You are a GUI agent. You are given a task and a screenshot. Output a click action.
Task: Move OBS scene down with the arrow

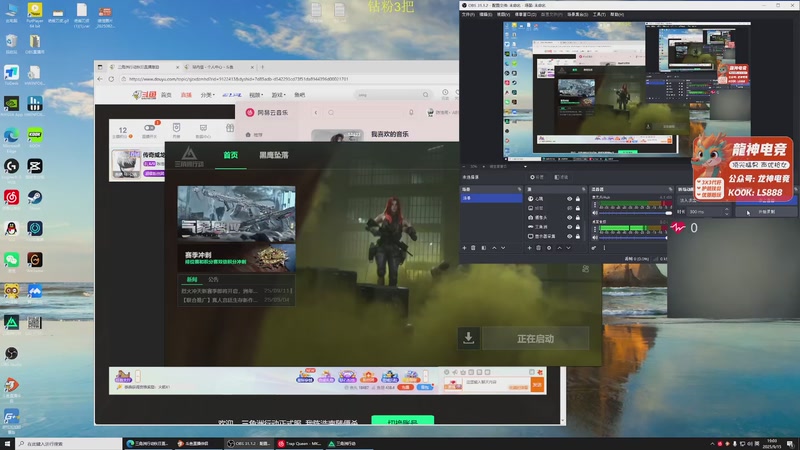503,248
